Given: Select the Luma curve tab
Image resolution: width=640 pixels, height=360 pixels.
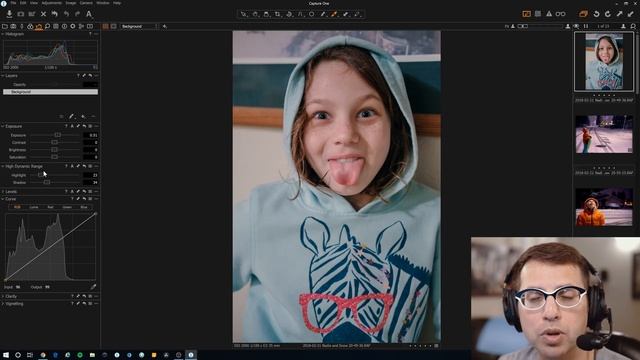Looking at the screenshot, I should pos(34,207).
